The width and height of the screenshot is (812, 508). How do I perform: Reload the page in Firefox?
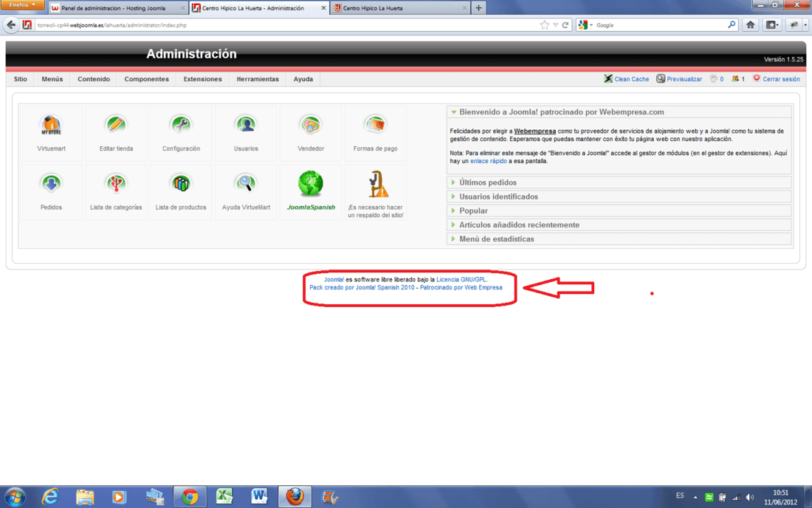565,25
